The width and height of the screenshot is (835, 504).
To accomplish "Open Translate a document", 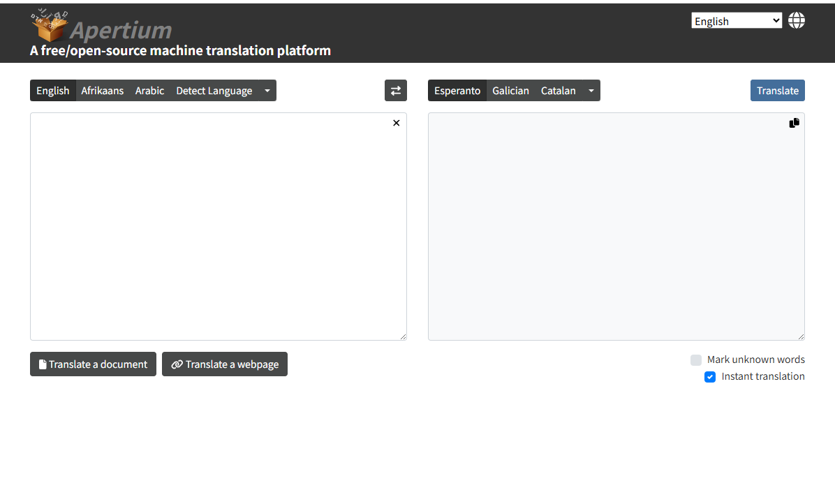I will (93, 364).
